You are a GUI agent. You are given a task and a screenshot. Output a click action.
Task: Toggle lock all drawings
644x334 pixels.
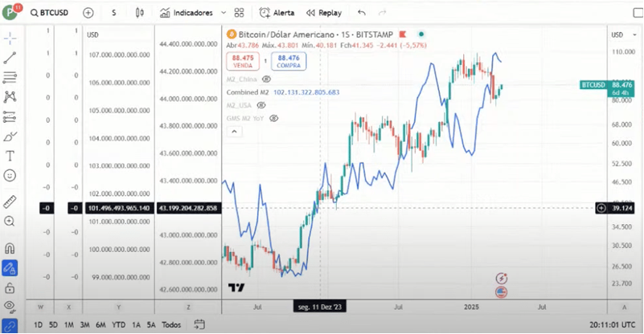10,288
